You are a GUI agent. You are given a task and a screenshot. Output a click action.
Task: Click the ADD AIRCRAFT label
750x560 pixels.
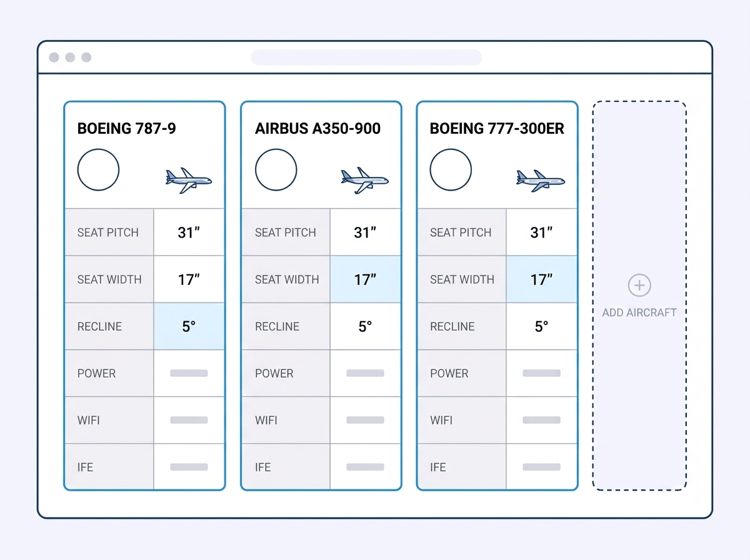pyautogui.click(x=639, y=312)
